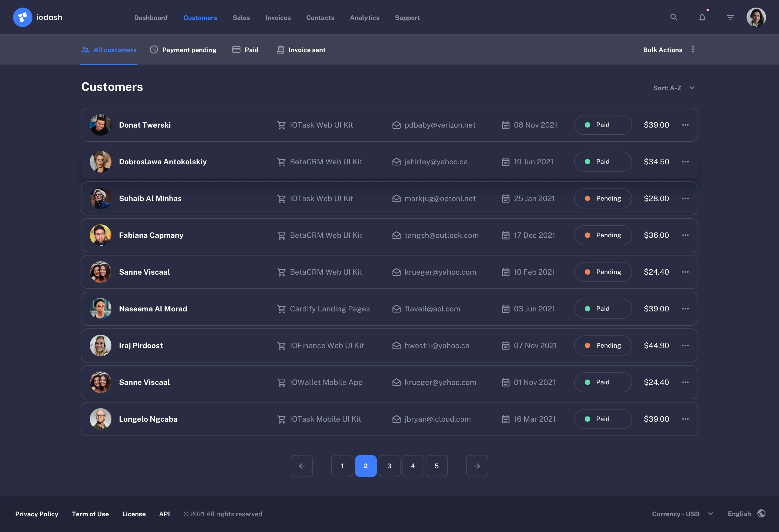The width and height of the screenshot is (779, 532).
Task: Toggle the Paid status for Naseema Al Morad
Action: pos(603,308)
